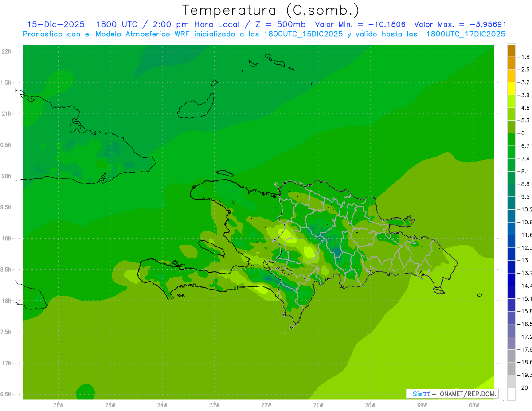This screenshot has height=411, width=532.
Task: Click the "68W" longitude label
Action: [474, 405]
